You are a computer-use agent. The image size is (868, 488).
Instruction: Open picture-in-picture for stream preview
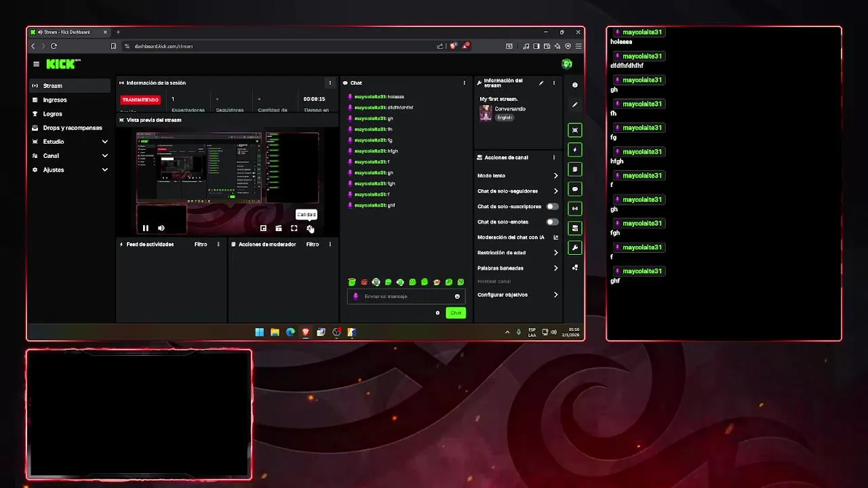(263, 228)
